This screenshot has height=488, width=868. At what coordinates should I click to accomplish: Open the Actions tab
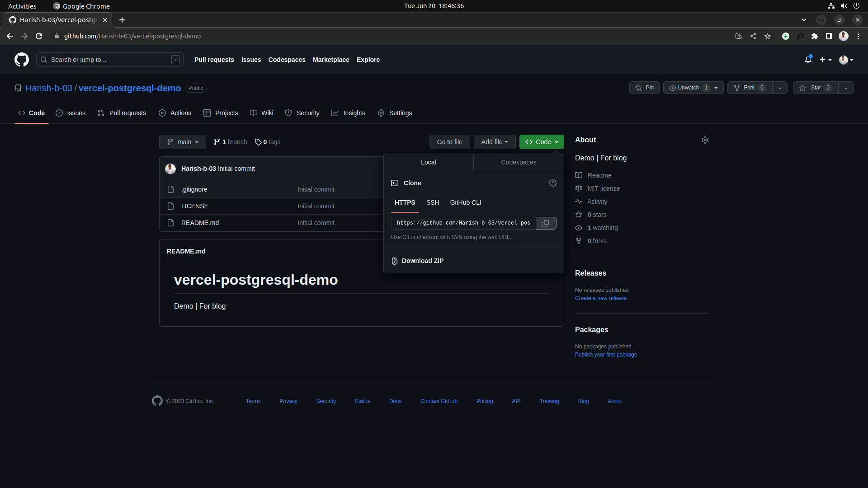[175, 113]
